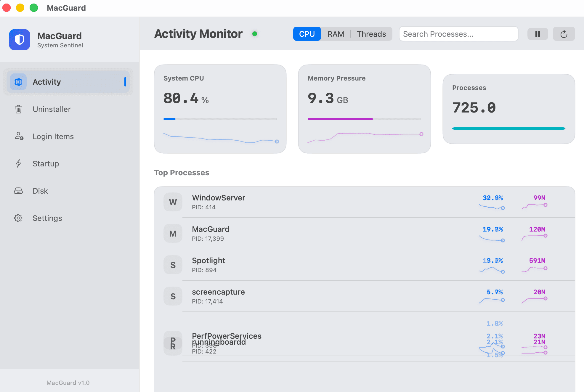Select the WindowServer process row
The height and width of the screenshot is (392, 584).
pyautogui.click(x=364, y=202)
